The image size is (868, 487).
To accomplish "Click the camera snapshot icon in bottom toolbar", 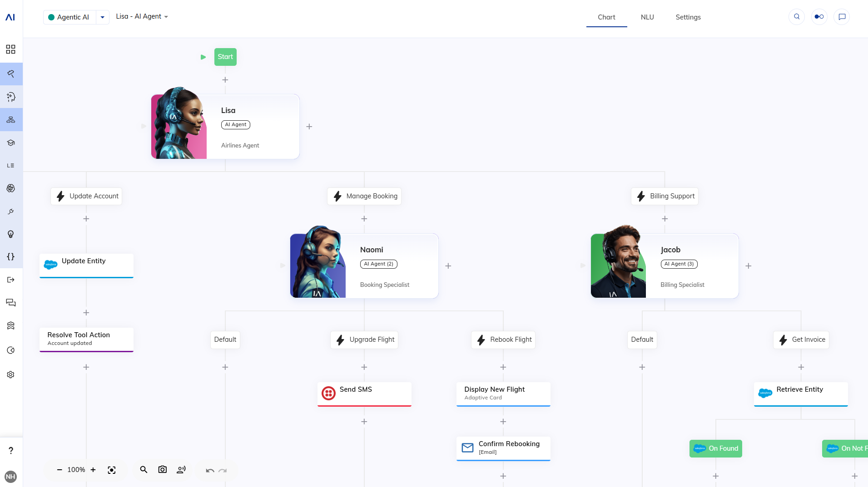I will 162,470.
